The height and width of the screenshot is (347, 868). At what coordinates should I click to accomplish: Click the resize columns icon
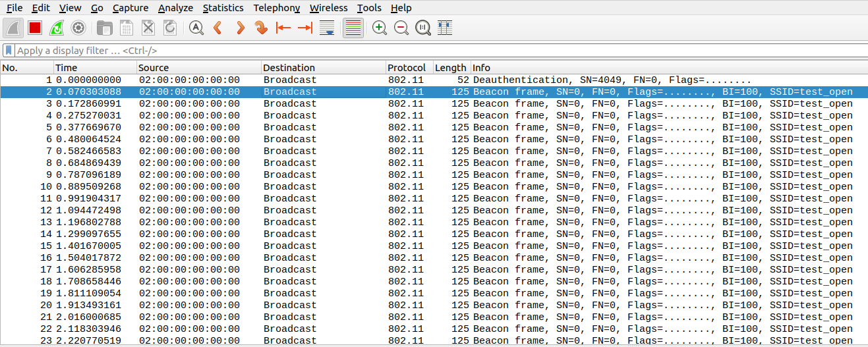pos(445,28)
